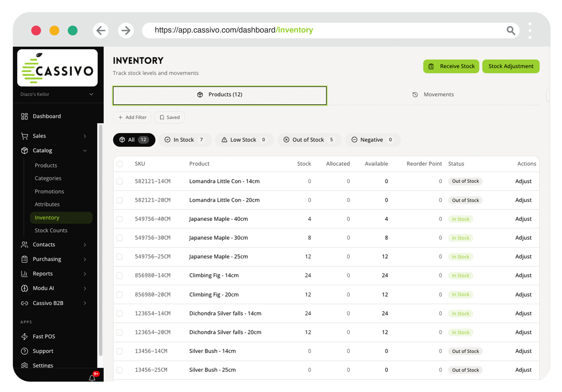The image size is (562, 392).
Task: Click the Add Filter button
Action: [132, 117]
